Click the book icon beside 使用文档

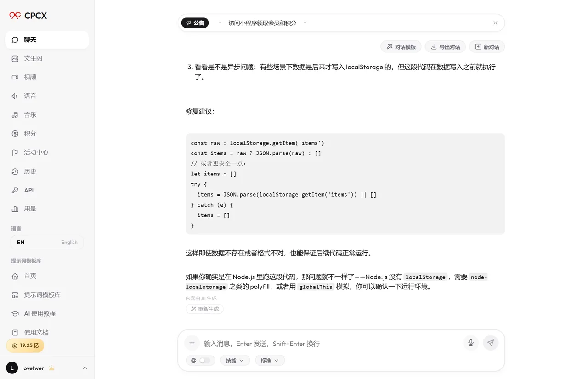(x=15, y=333)
